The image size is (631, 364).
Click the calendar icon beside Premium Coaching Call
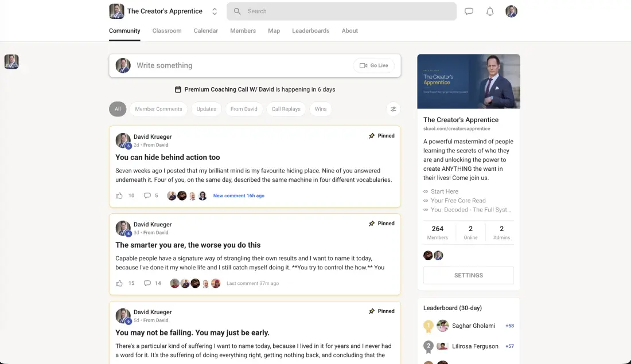tap(178, 89)
